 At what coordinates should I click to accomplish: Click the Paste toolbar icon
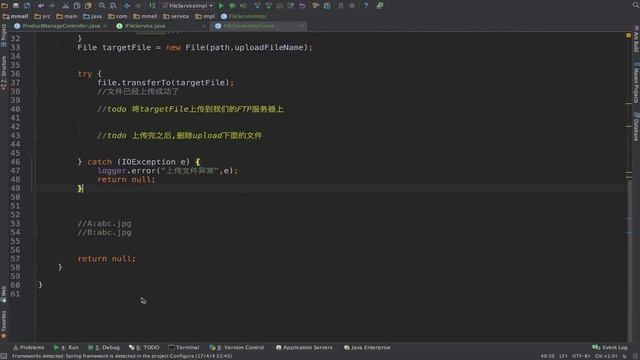[x=88, y=6]
